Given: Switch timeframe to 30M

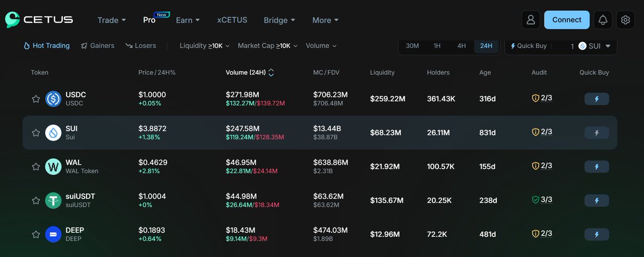Looking at the screenshot, I should [413, 46].
